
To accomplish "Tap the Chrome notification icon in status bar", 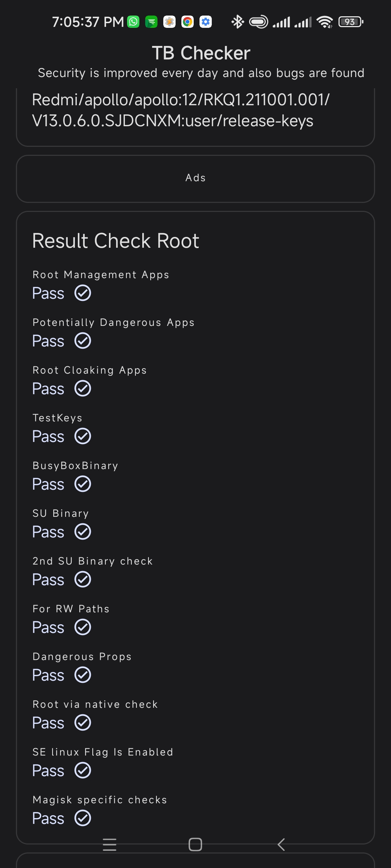I will (188, 22).
